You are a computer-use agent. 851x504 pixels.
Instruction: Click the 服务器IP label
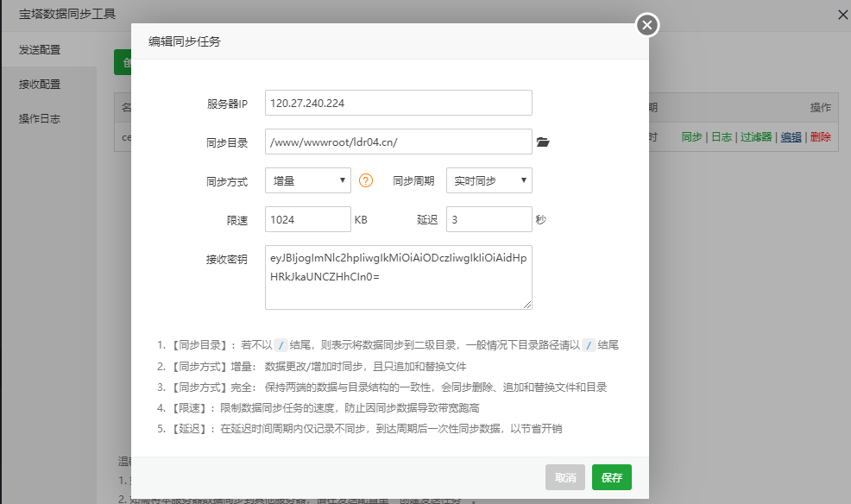pos(227,104)
